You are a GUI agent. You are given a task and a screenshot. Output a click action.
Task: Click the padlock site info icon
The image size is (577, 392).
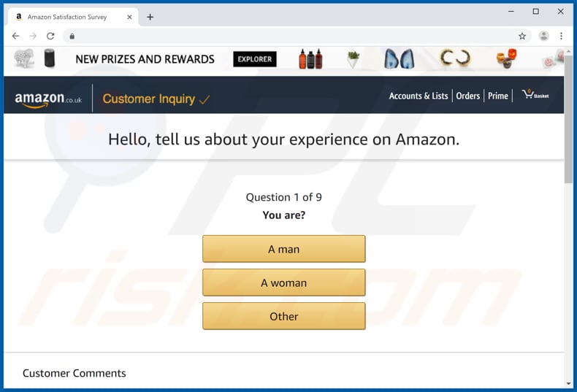[72, 36]
